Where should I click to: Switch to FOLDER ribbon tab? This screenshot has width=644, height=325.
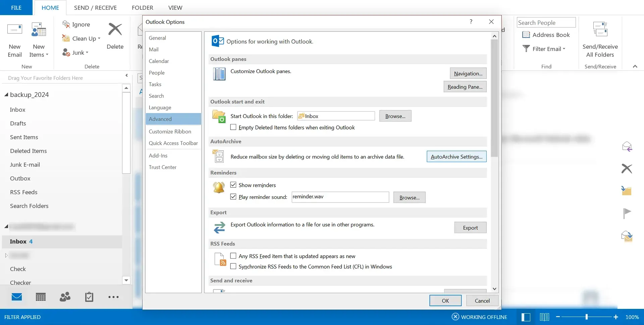click(x=142, y=8)
